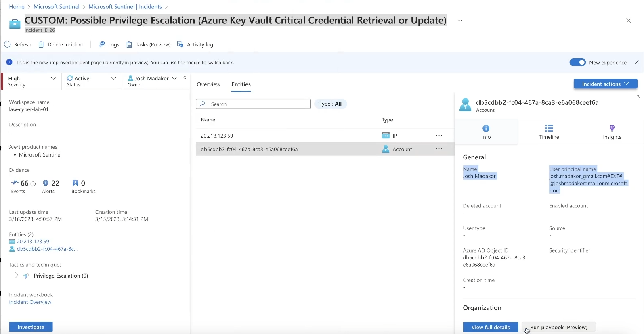Screen dimensions: 644x334
Task: Click the Alerts shield icon
Action: click(46, 183)
